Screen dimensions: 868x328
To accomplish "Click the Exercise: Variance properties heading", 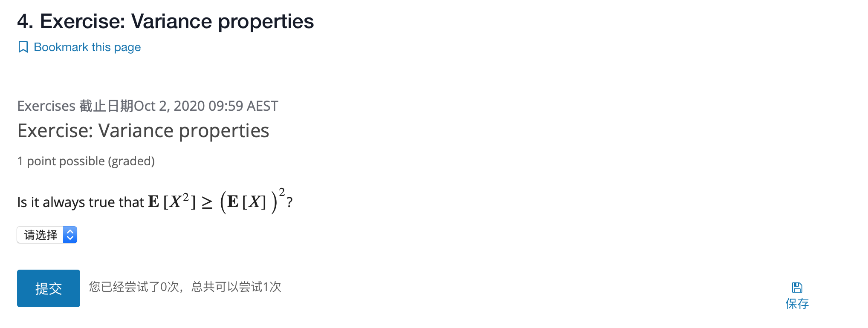I will point(143,131).
